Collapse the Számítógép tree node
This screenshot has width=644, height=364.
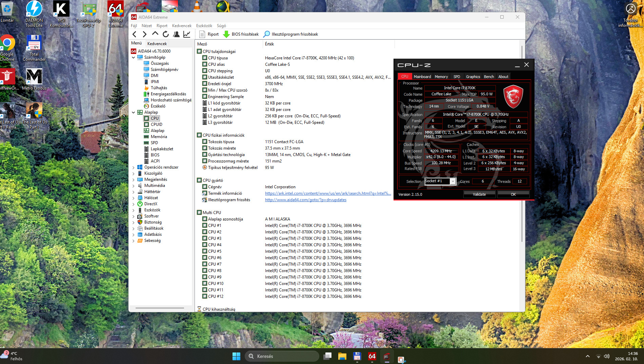click(x=134, y=58)
